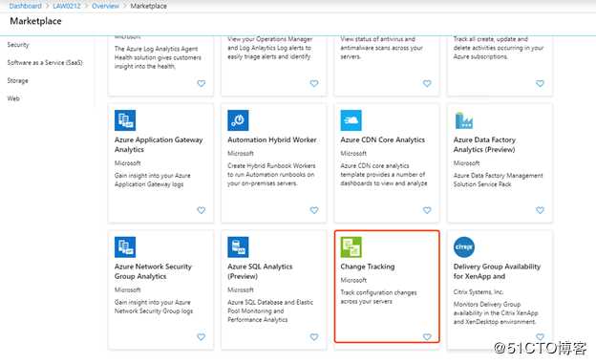Click 'The Azure Log Analytics Agent Health solution' text

point(158,57)
